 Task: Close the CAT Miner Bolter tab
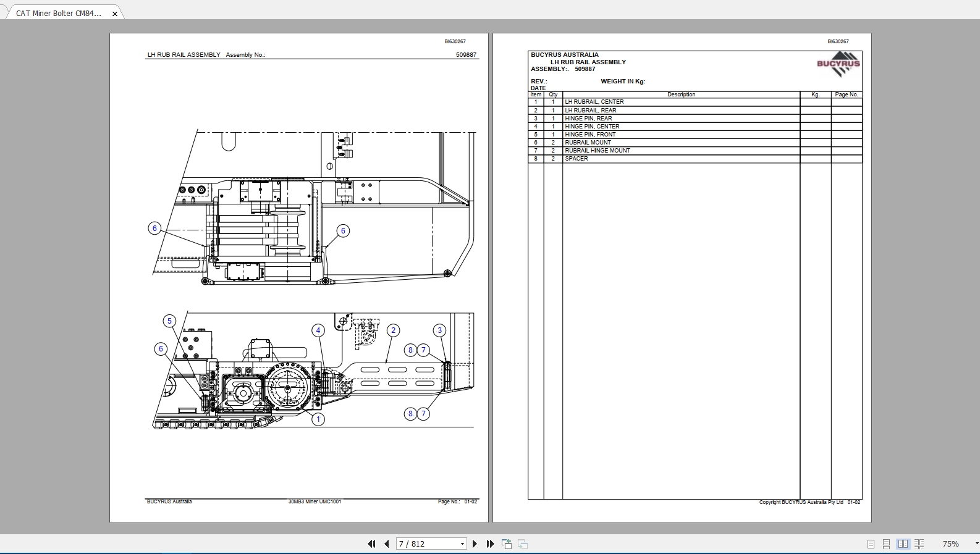point(115,14)
